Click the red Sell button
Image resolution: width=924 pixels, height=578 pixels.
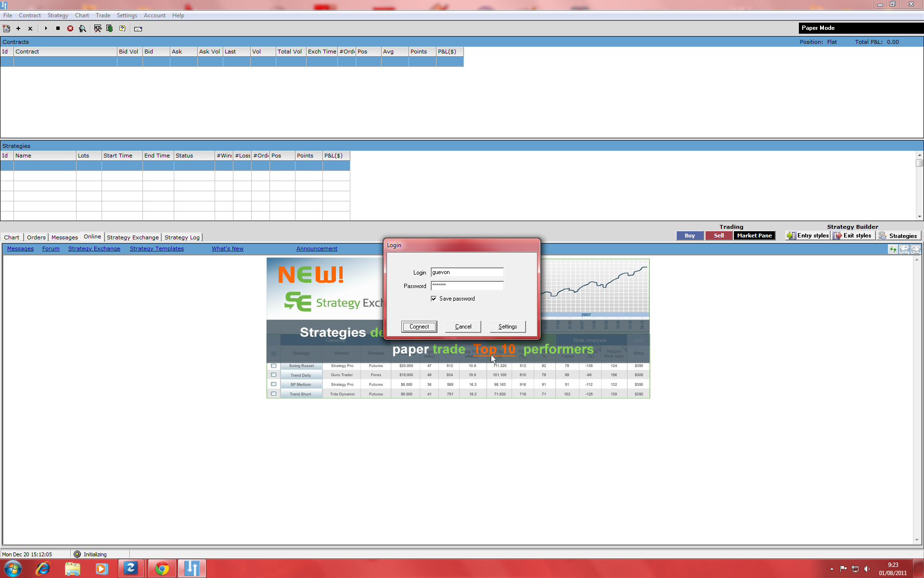(719, 236)
